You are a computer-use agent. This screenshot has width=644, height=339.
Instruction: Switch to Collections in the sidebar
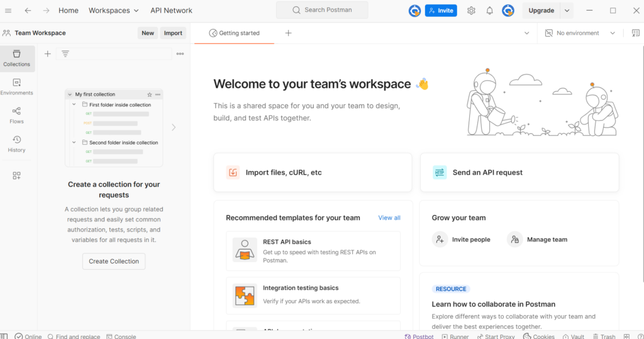(17, 58)
